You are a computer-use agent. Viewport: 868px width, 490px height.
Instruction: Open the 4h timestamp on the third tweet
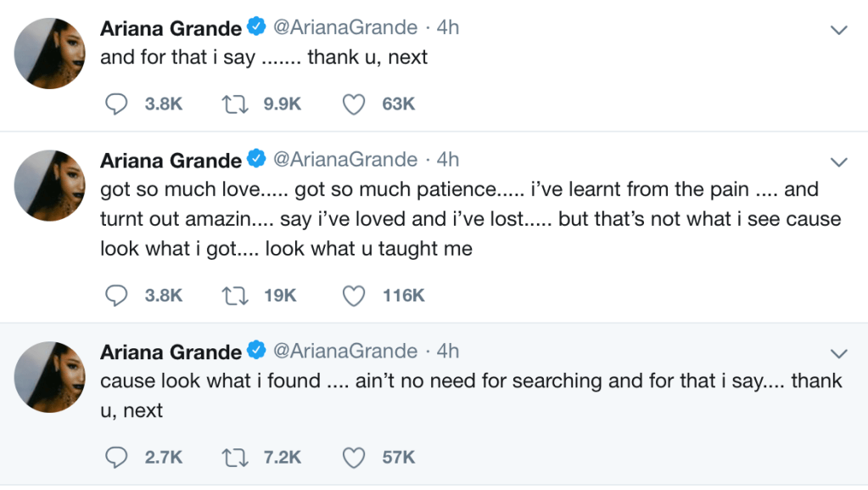[x=447, y=351]
